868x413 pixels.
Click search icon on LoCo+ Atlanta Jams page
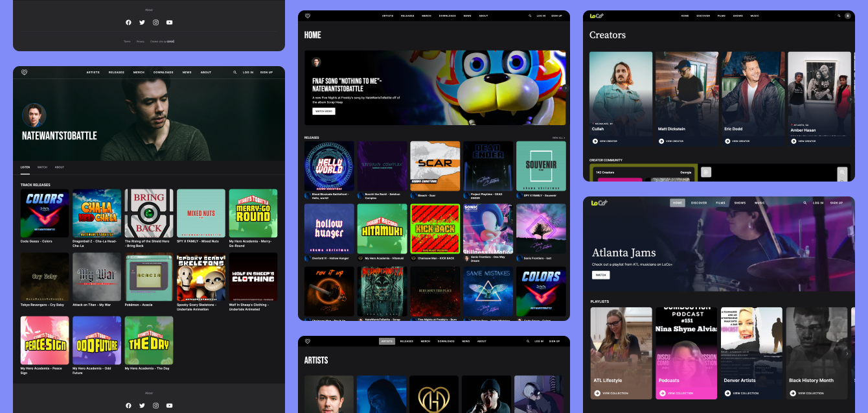tap(805, 203)
